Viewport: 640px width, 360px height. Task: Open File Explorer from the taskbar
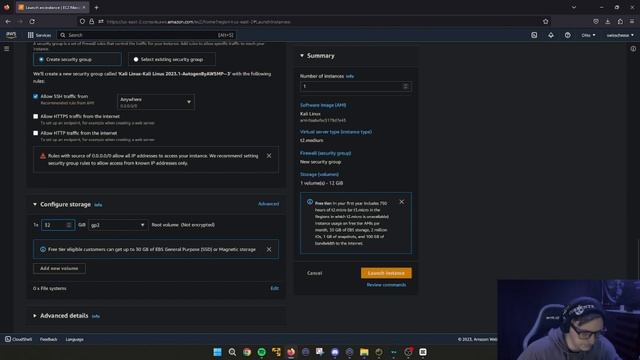tap(364, 352)
